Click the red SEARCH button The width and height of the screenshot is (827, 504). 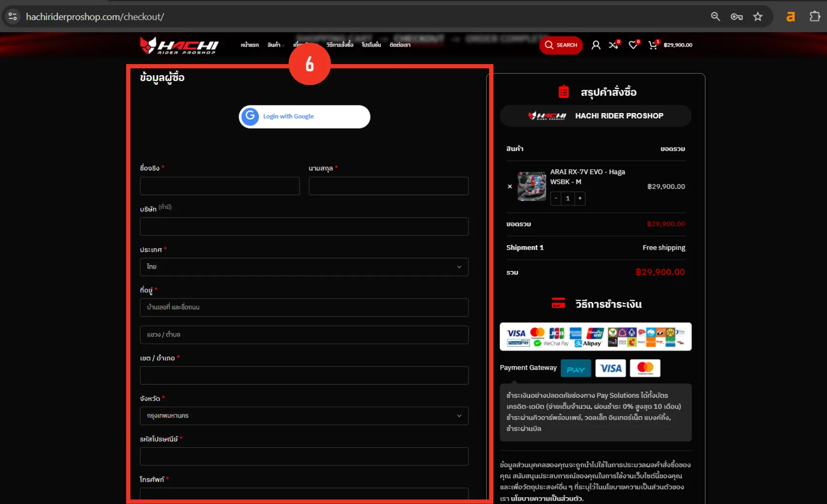[561, 45]
